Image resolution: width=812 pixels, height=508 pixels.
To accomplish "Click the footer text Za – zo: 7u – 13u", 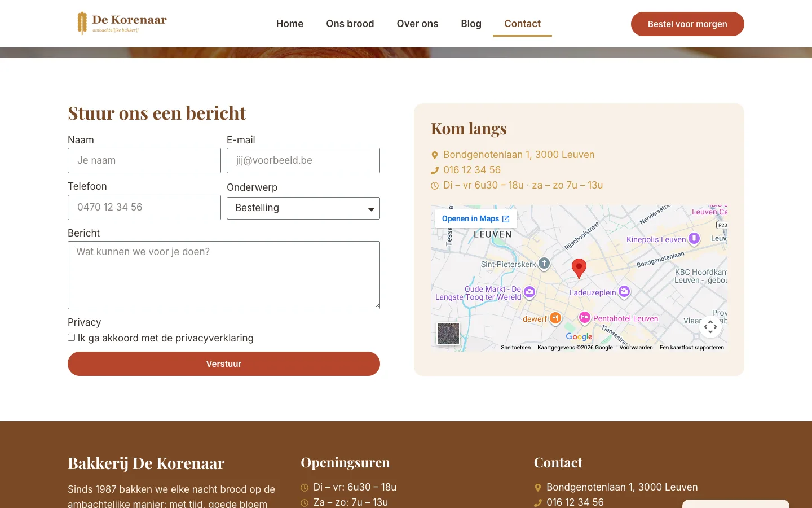I will [351, 502].
